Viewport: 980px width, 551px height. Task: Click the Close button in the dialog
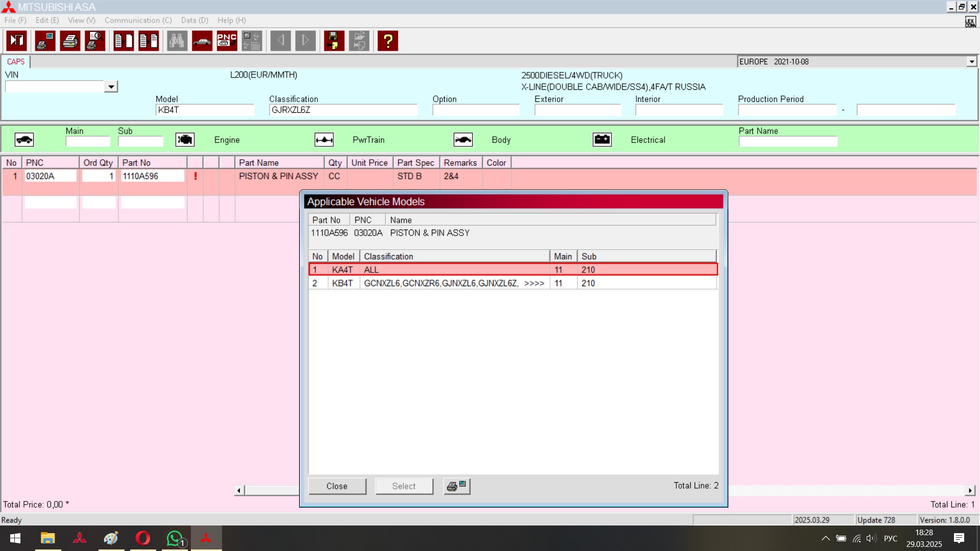click(337, 486)
